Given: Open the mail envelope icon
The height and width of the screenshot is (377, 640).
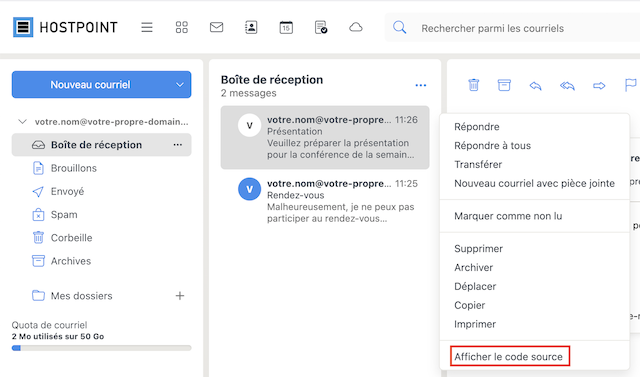Looking at the screenshot, I should 216,27.
